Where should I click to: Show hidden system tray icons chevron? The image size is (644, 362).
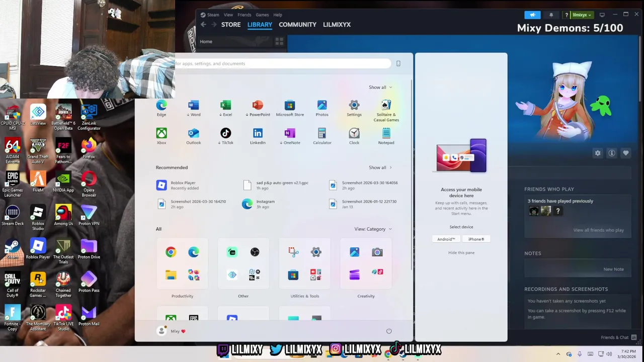point(558,354)
